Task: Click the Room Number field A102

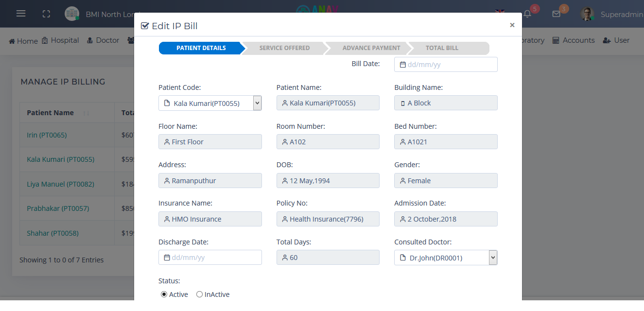Action: coord(328,141)
